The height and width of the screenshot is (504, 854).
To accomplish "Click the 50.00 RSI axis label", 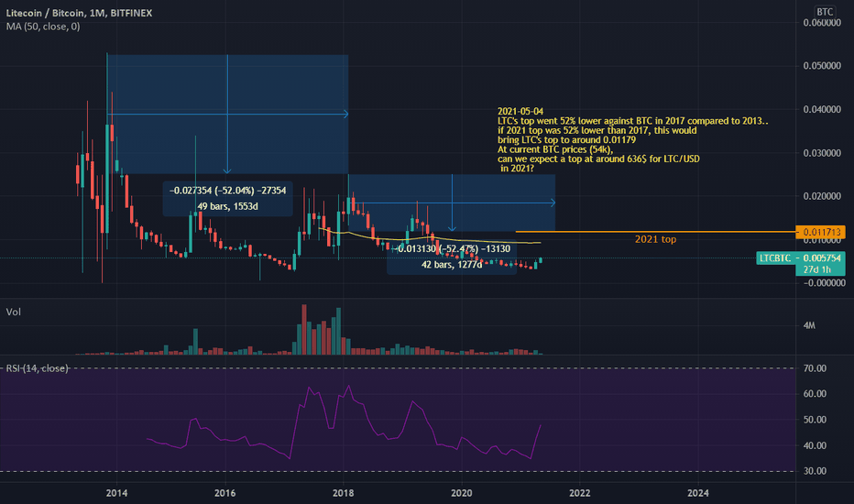I will [x=815, y=420].
